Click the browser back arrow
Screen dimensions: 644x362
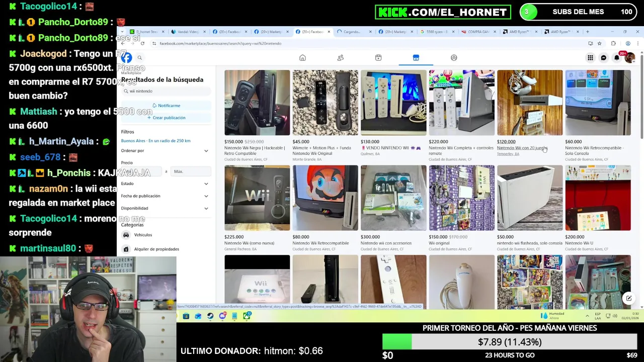point(123,43)
